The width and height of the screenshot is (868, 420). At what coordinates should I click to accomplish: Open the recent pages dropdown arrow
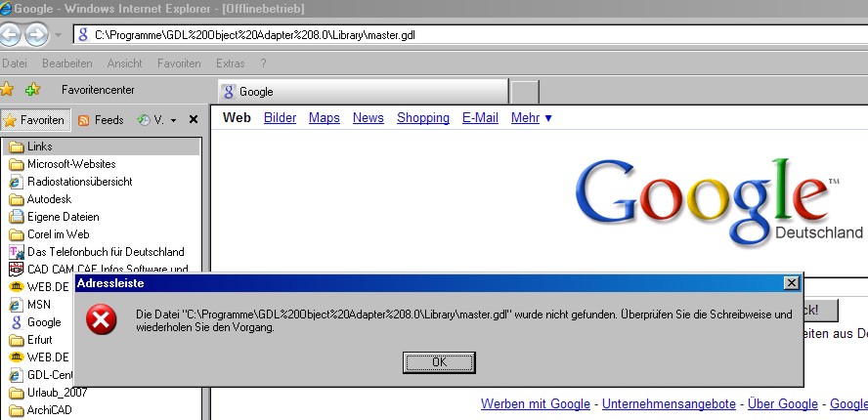[59, 36]
